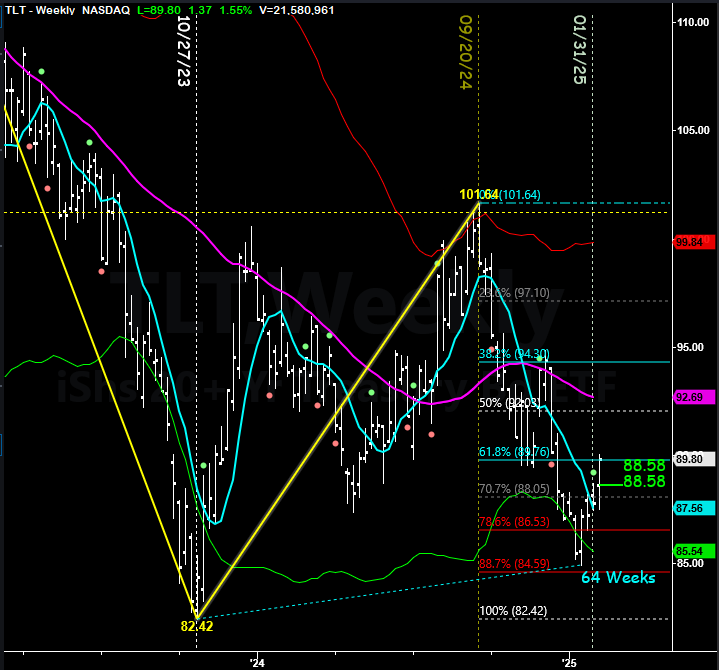Click the upper green 88.58 annotation

point(644,465)
